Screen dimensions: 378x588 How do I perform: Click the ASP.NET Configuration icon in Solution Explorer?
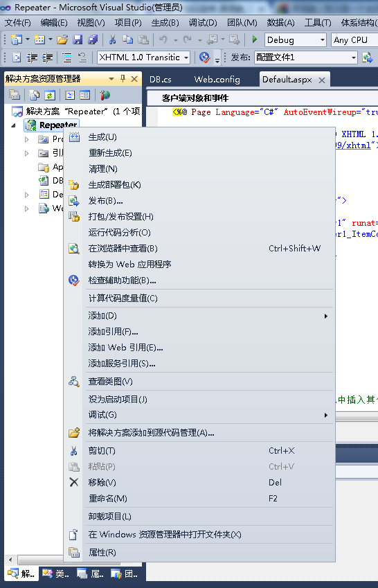click(105, 95)
